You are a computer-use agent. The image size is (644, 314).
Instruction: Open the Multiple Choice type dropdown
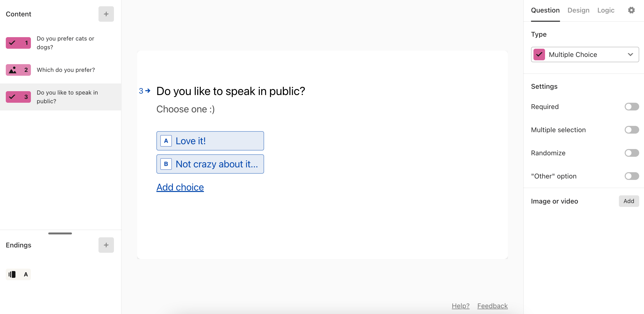[585, 55]
